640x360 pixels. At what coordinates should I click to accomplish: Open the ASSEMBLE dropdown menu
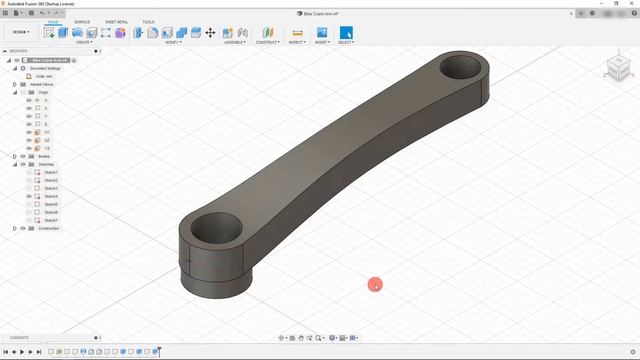(235, 42)
